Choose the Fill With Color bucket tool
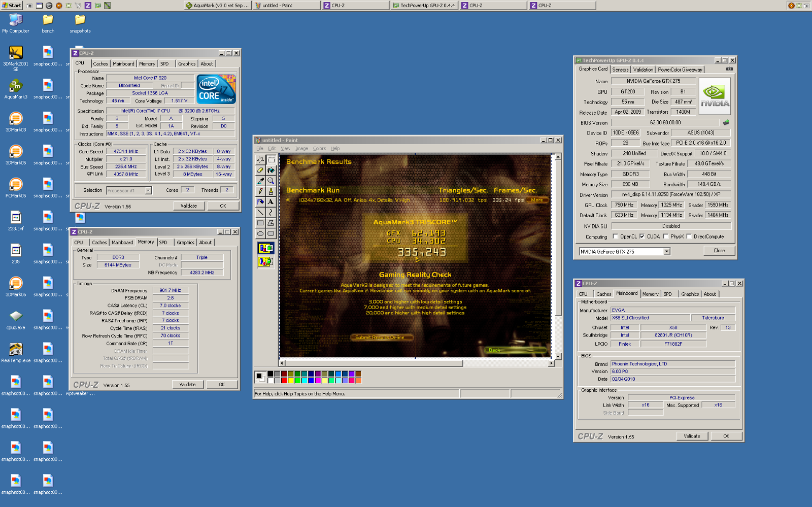 click(x=271, y=170)
